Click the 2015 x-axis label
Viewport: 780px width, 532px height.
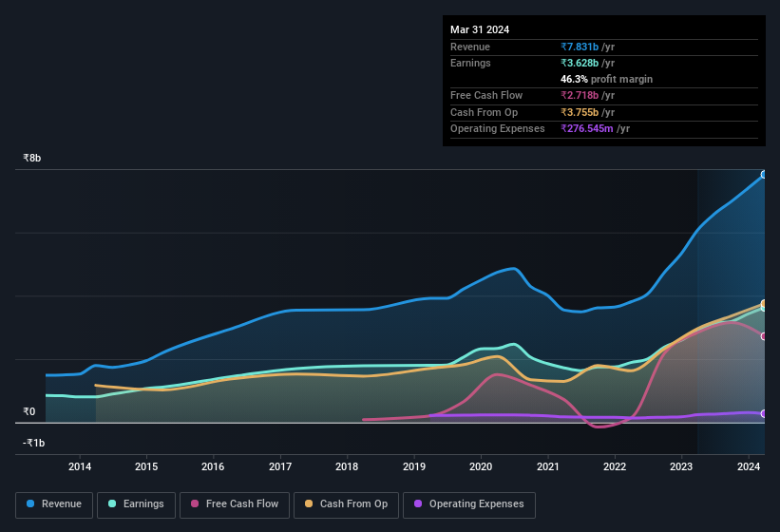tap(146, 466)
